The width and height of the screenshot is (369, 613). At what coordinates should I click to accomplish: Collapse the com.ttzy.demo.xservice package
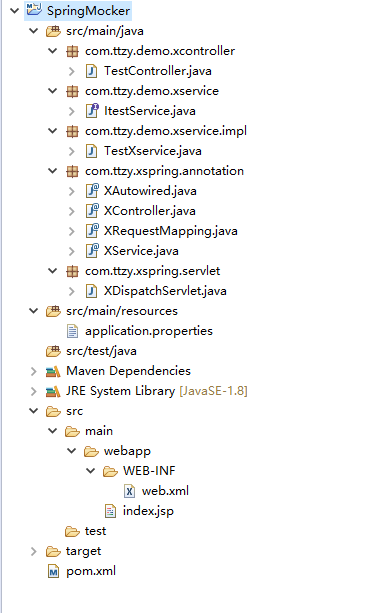pyautogui.click(x=52, y=91)
